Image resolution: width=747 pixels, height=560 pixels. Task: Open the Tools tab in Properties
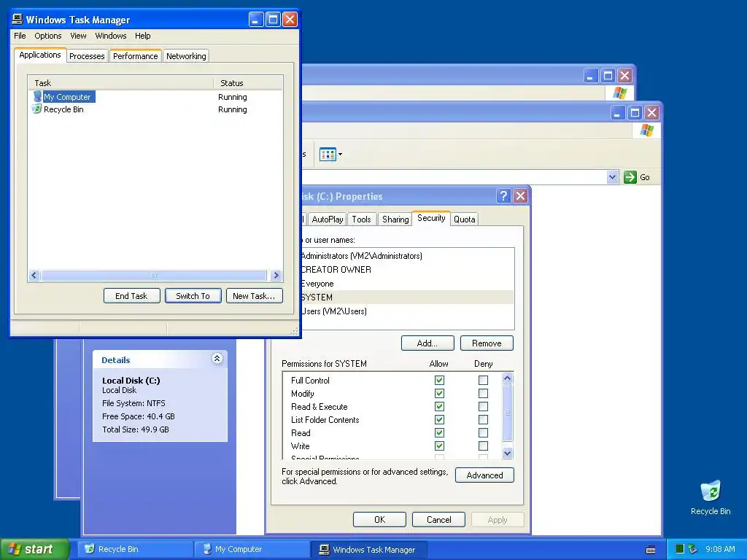pyautogui.click(x=361, y=219)
